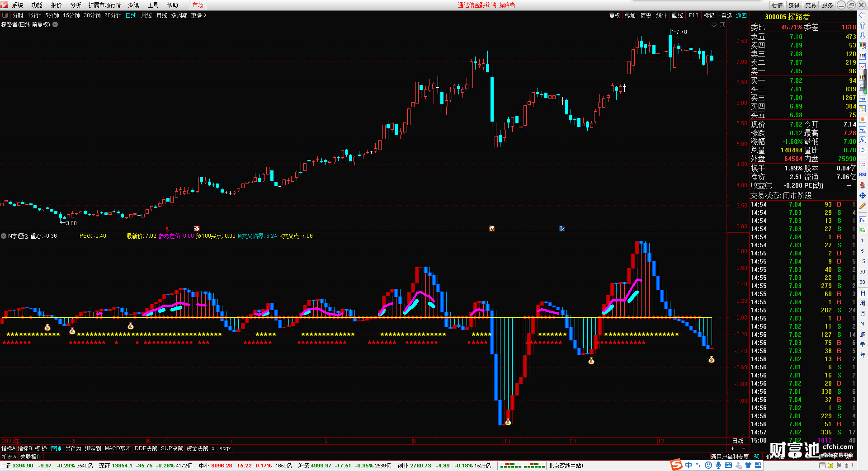This screenshot has height=471, width=868.
Task: Open the 功能 menu
Action: pyautogui.click(x=37, y=5)
